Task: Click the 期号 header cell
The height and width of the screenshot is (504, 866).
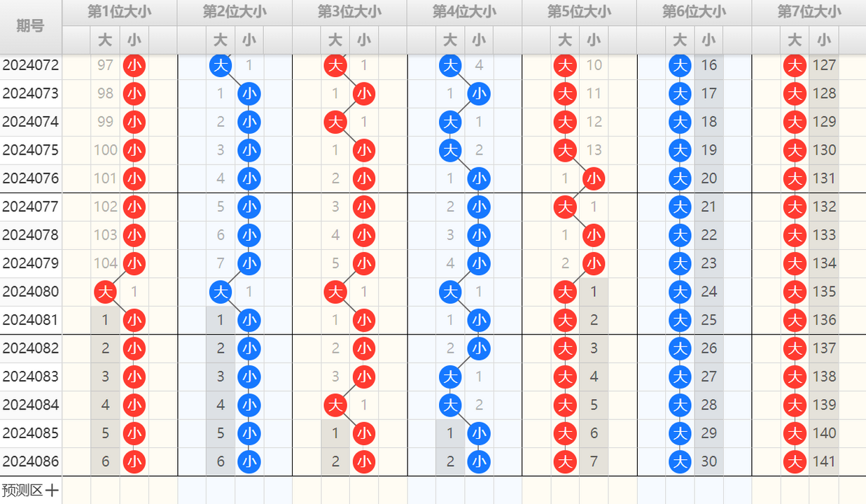Action: pos(31,27)
